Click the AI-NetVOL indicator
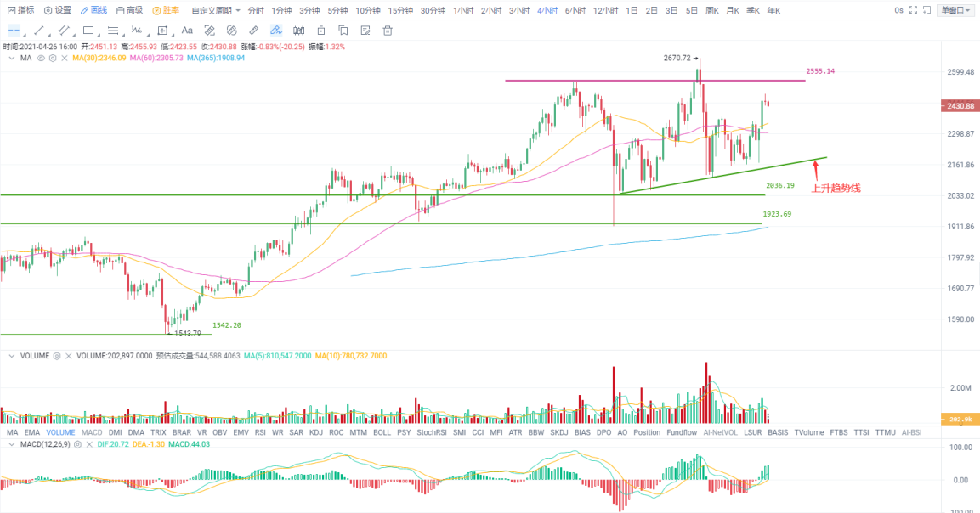 pyautogui.click(x=720, y=432)
